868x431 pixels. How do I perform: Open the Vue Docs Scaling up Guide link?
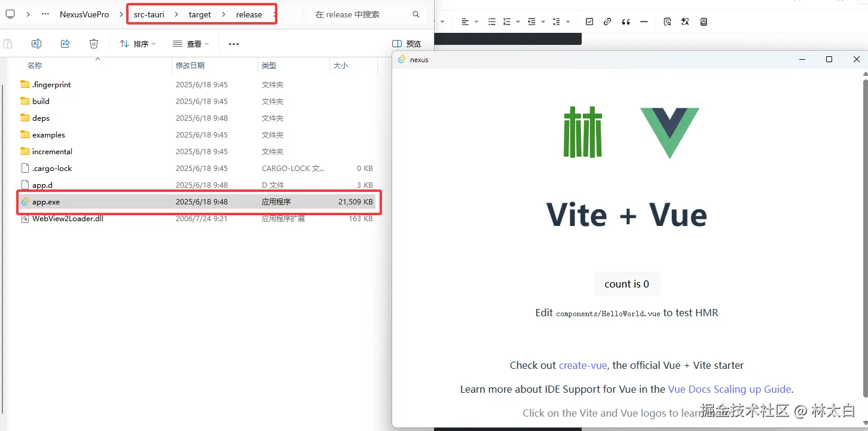[x=729, y=389]
